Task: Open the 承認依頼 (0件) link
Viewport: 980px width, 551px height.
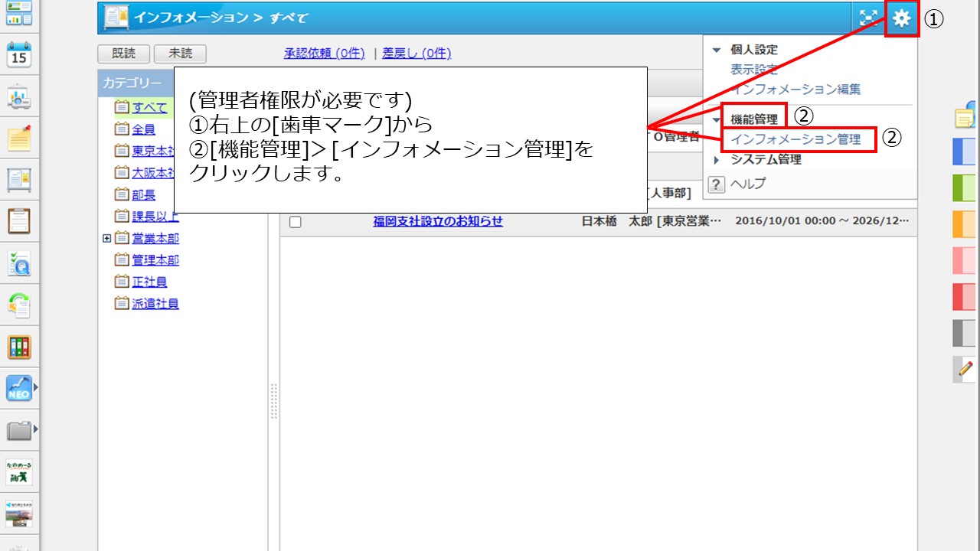Action: click(325, 53)
